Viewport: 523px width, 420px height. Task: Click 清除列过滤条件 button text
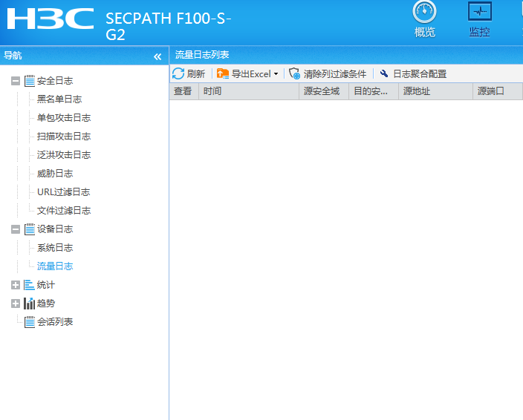pos(335,74)
